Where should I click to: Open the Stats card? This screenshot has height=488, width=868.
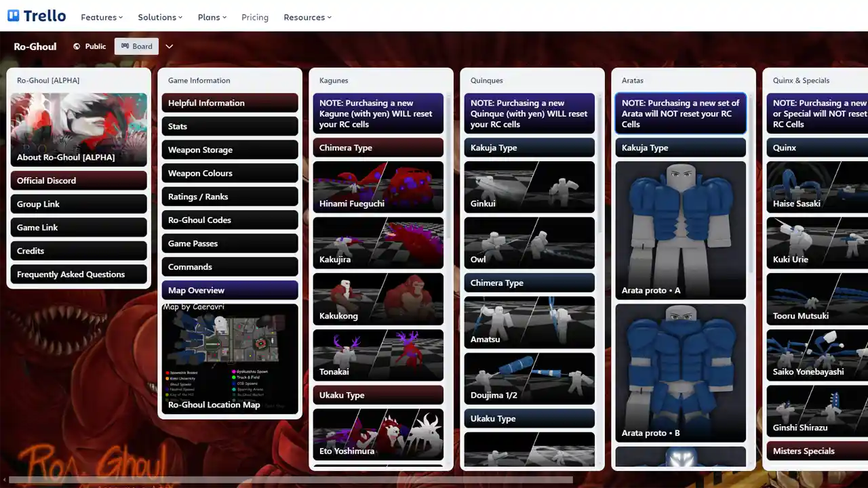point(230,126)
